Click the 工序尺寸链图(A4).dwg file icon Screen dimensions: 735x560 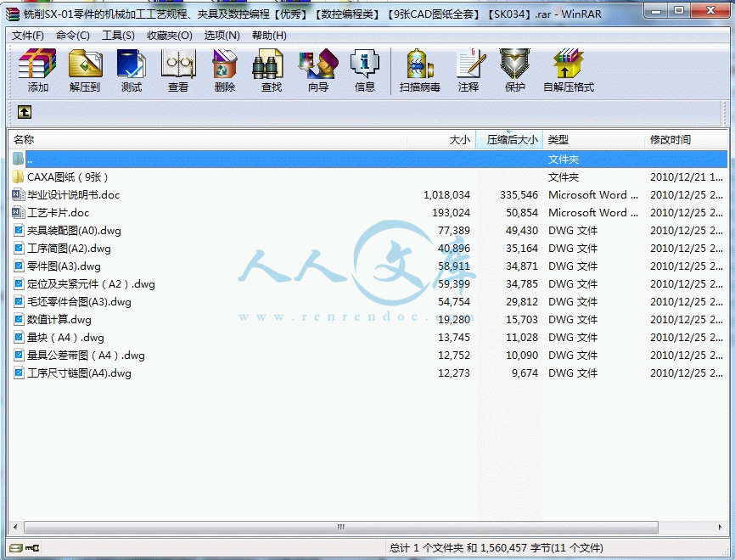pyautogui.click(x=19, y=373)
